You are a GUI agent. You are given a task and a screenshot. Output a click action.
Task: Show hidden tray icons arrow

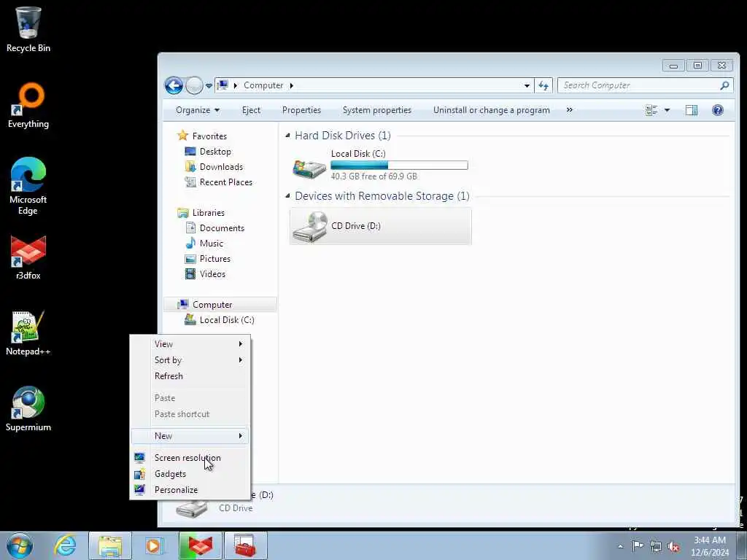620,546
